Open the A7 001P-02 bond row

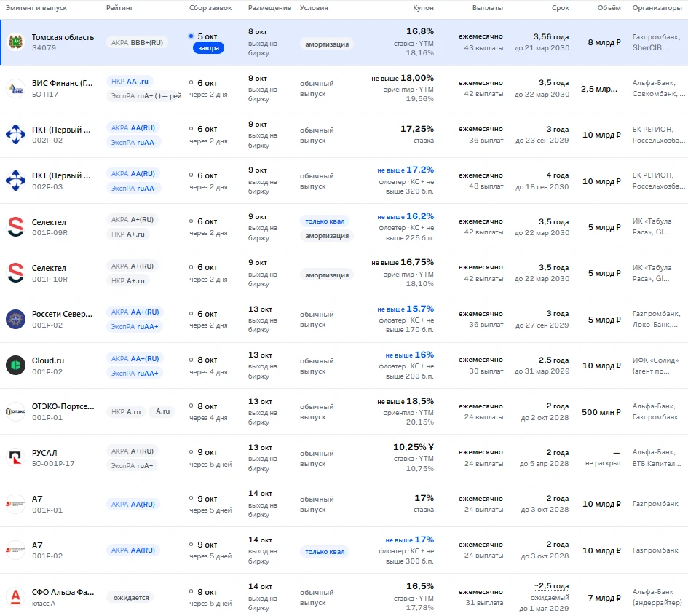pos(344,550)
